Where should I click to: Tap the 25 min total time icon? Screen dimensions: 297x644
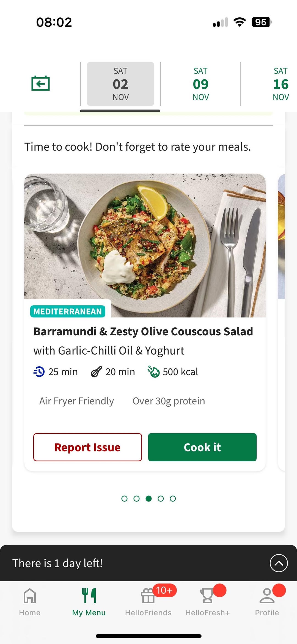coord(39,372)
